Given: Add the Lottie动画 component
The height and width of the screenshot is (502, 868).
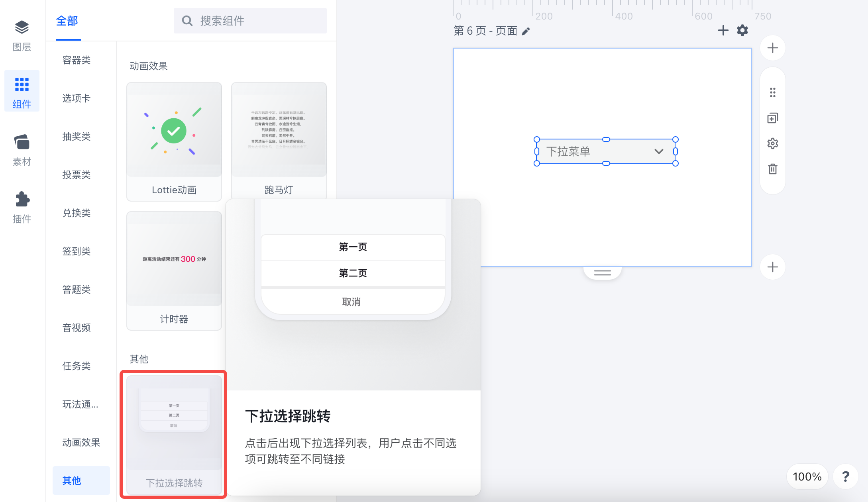Looking at the screenshot, I should [x=174, y=142].
